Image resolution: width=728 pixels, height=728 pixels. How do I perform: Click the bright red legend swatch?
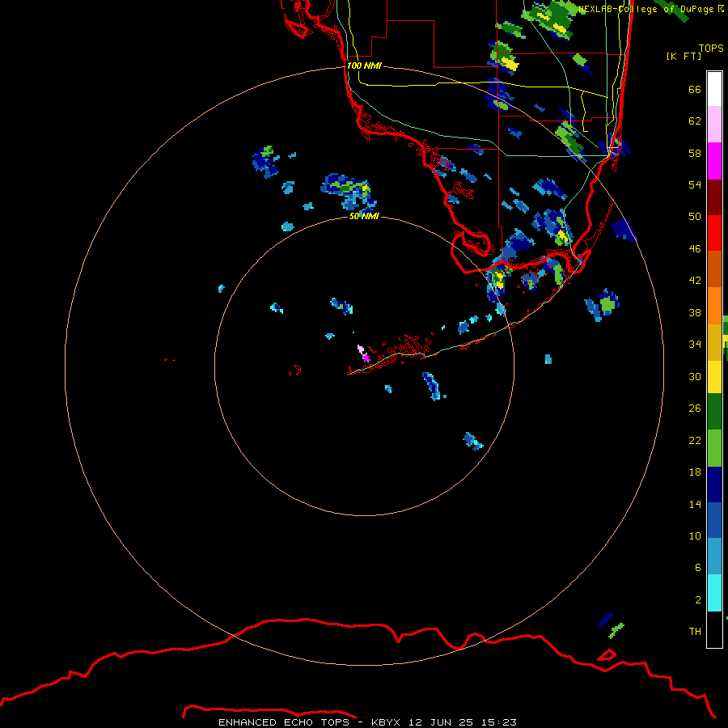tap(714, 233)
